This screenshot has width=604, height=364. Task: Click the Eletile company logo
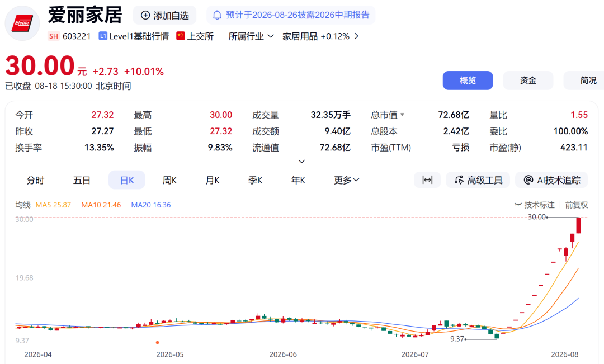pos(22,23)
